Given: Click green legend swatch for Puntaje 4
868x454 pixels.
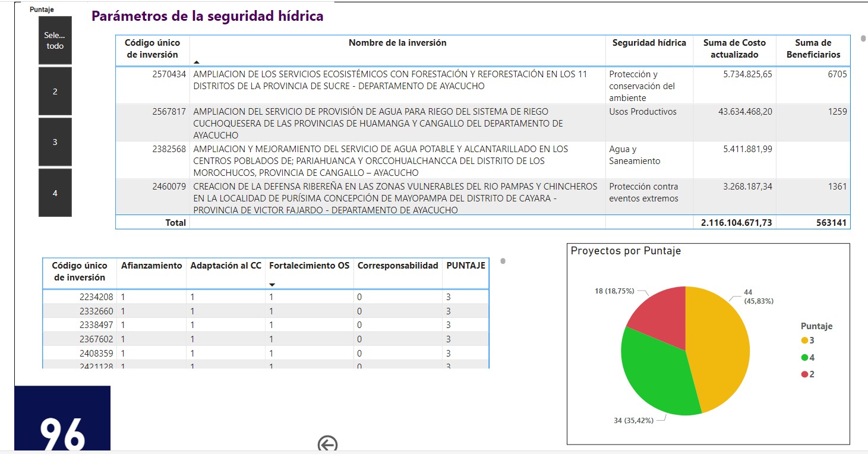Looking at the screenshot, I should point(804,358).
